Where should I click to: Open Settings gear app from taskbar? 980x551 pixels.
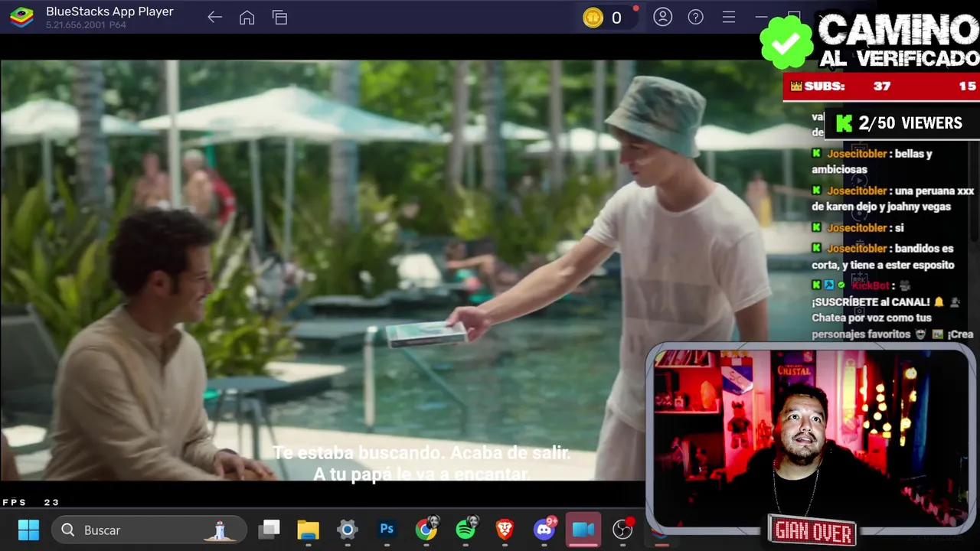[x=348, y=530]
